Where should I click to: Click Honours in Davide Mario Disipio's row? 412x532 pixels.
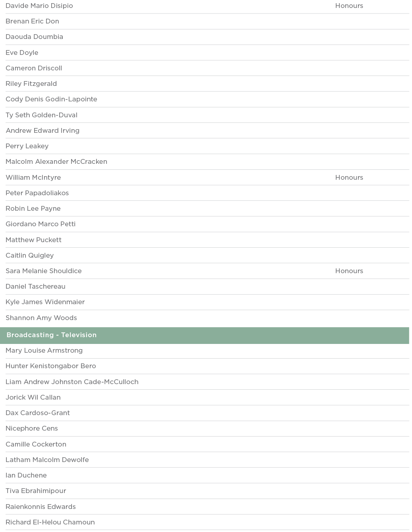coord(349,6)
